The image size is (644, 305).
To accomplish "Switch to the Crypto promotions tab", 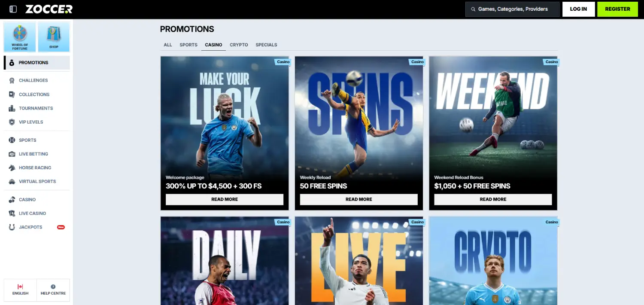I will point(239,45).
